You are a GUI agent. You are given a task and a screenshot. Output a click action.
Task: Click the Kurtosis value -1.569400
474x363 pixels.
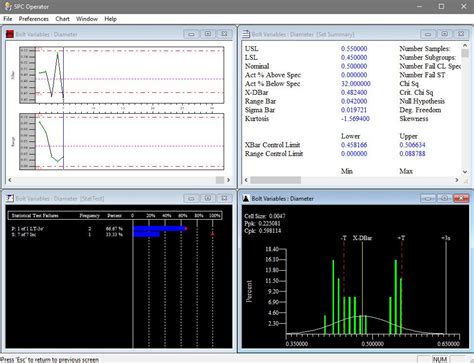(355, 119)
